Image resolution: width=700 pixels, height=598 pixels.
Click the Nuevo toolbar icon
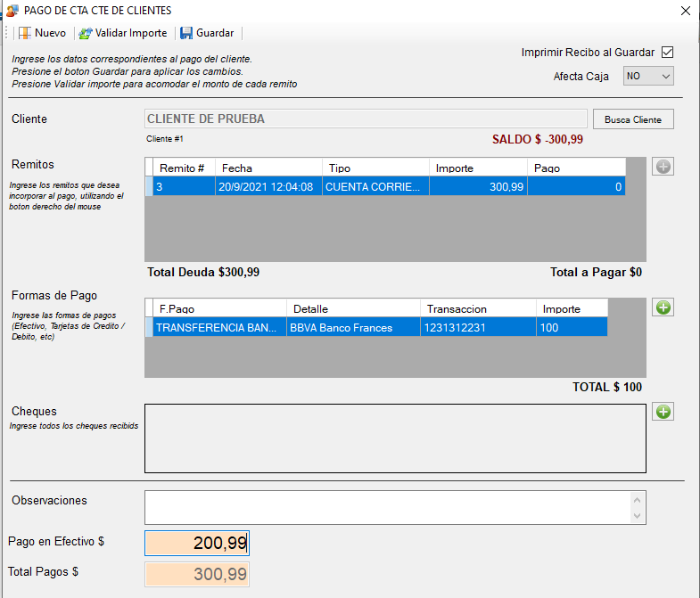25,33
